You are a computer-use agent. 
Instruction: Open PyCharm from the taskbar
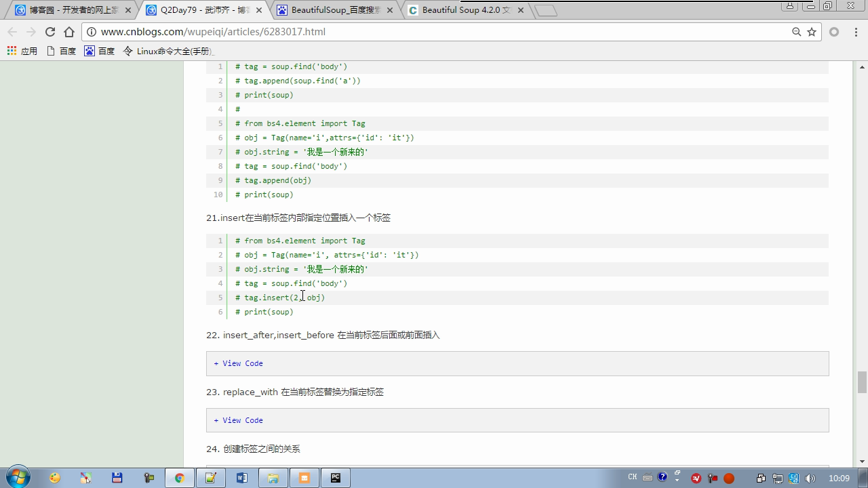[335, 478]
